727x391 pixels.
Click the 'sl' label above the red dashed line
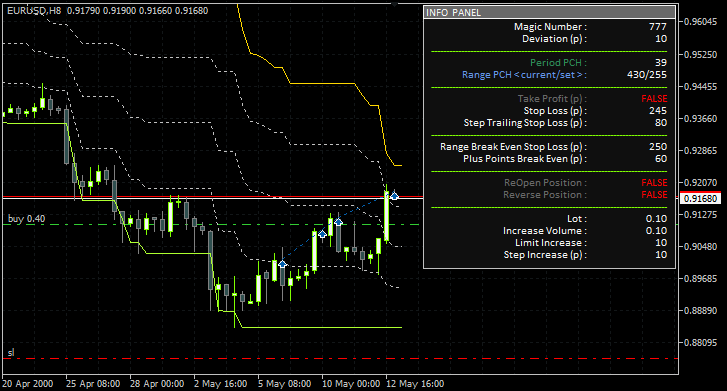11,353
